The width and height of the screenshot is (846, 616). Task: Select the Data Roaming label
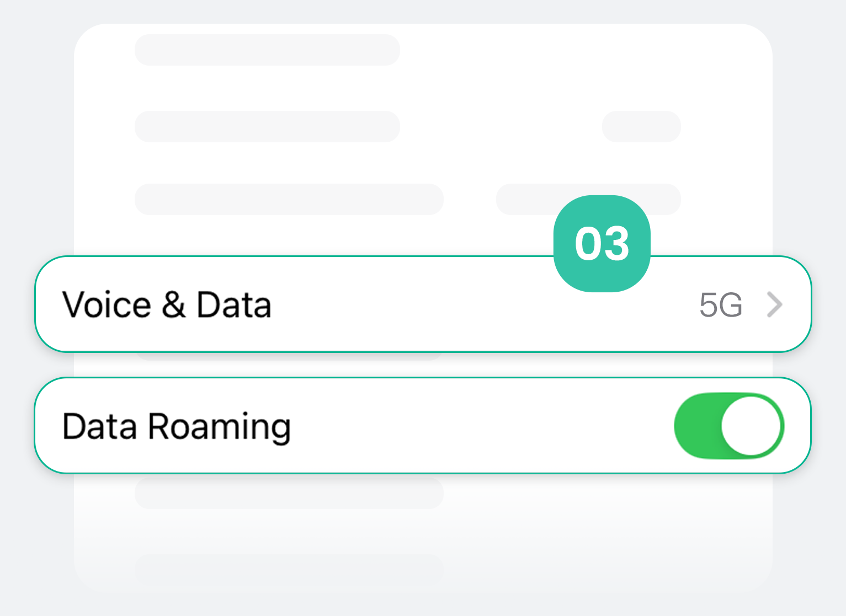[x=177, y=426]
